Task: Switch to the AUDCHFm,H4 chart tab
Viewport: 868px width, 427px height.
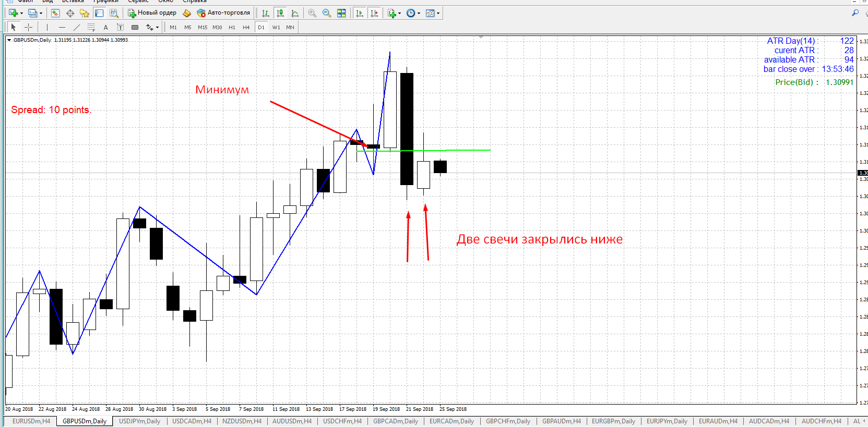Action: pos(822,421)
